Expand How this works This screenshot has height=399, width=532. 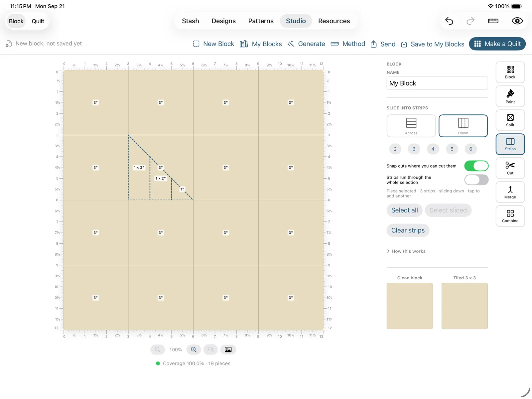(x=406, y=251)
